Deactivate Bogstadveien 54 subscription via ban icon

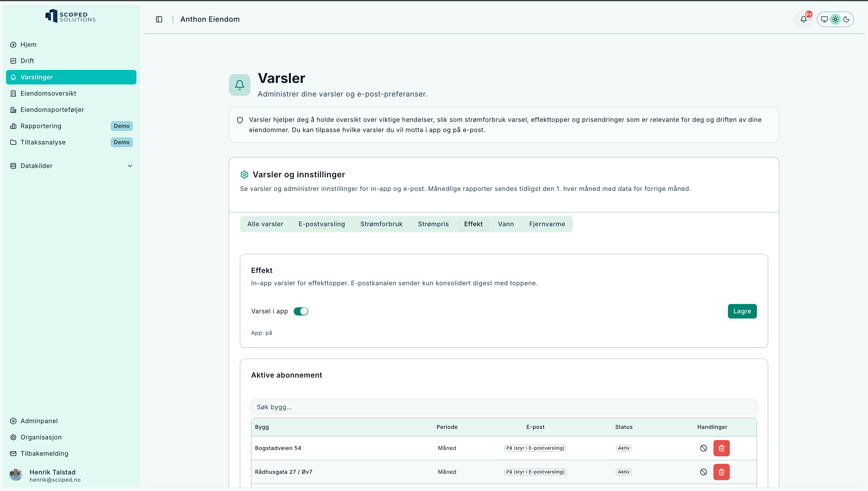click(703, 448)
